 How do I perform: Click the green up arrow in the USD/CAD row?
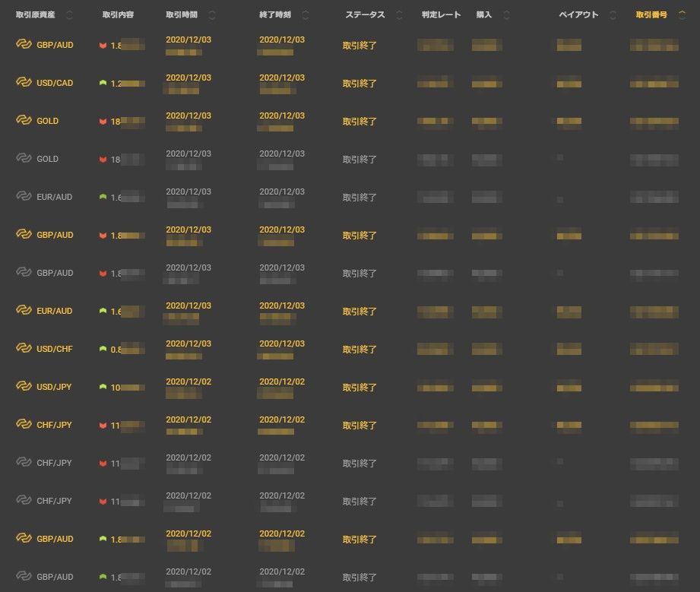pyautogui.click(x=103, y=83)
